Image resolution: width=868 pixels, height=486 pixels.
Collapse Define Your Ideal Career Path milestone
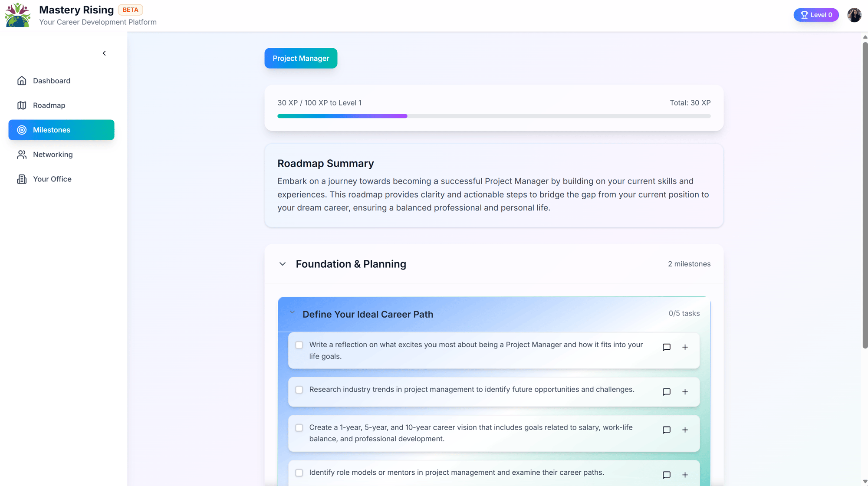click(x=292, y=312)
